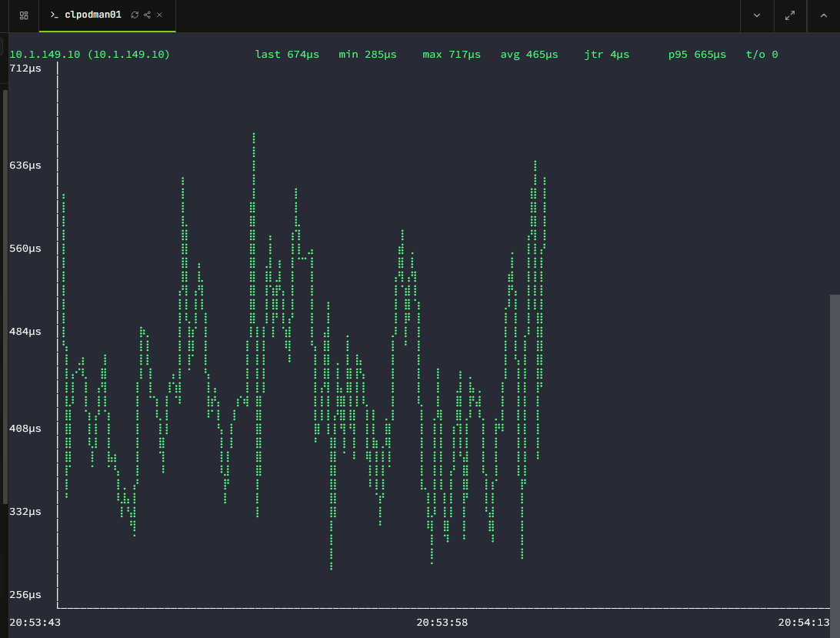Image resolution: width=840 pixels, height=638 pixels.
Task: Click the 712µs y-axis label
Action: click(x=25, y=68)
